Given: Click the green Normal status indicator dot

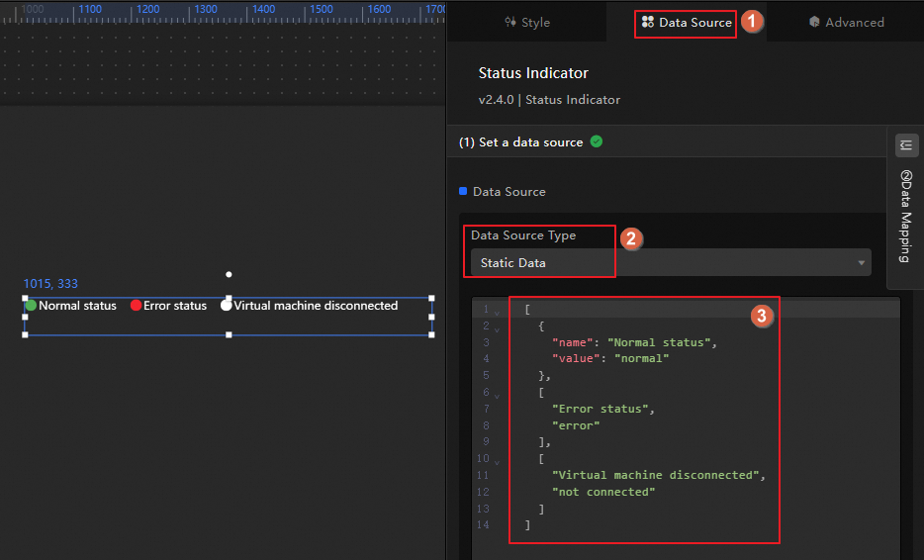Looking at the screenshot, I should pos(31,306).
